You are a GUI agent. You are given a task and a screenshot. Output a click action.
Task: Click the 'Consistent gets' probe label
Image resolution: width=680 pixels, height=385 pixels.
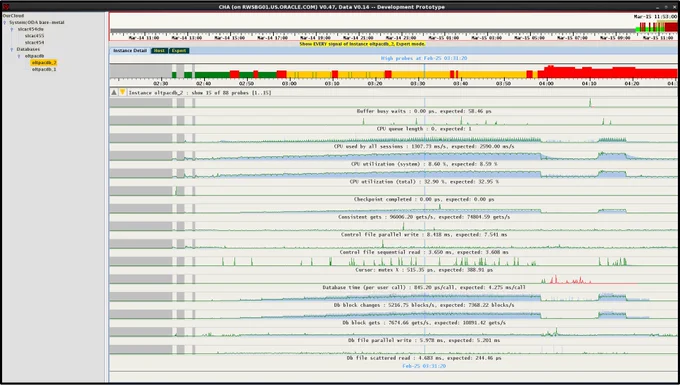click(424, 217)
